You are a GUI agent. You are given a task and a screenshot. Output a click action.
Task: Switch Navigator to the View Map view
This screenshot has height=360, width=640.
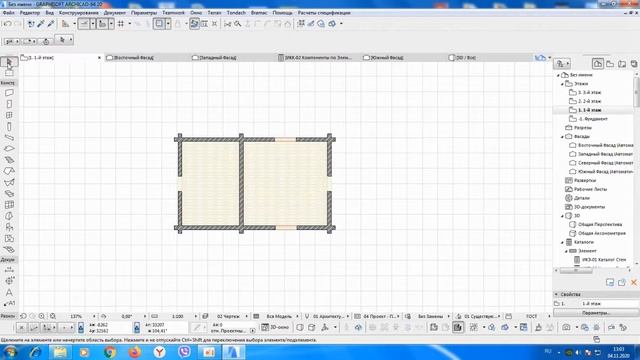tap(610, 64)
